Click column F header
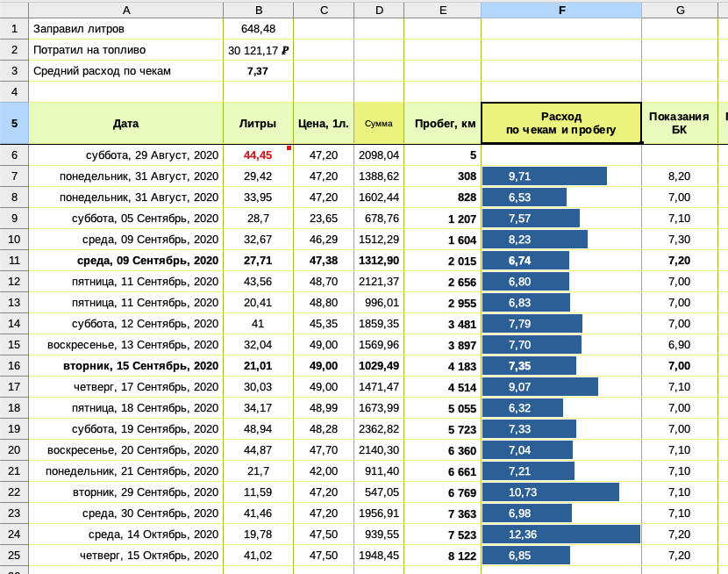Viewport: 728px width, 574px height. point(561,10)
